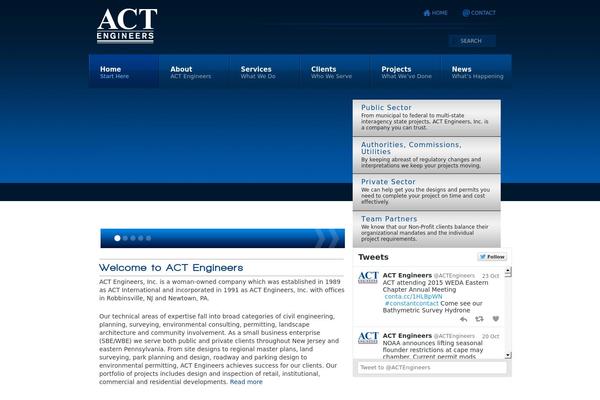Screen dimensions: 600x400
Task: Click the Welcome to ACT Engineers heading
Action: pos(171,268)
